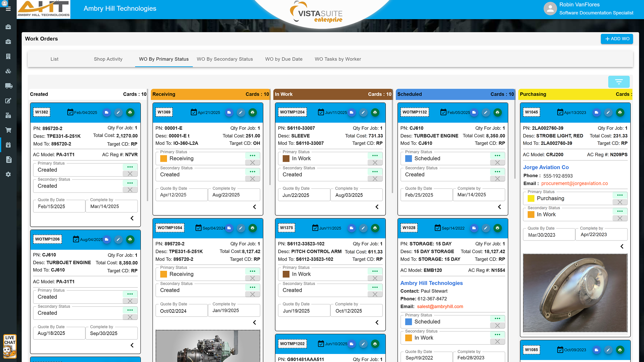This screenshot has height=362, width=644.
Task: Select the Shop Activity tab
Action: point(108,59)
